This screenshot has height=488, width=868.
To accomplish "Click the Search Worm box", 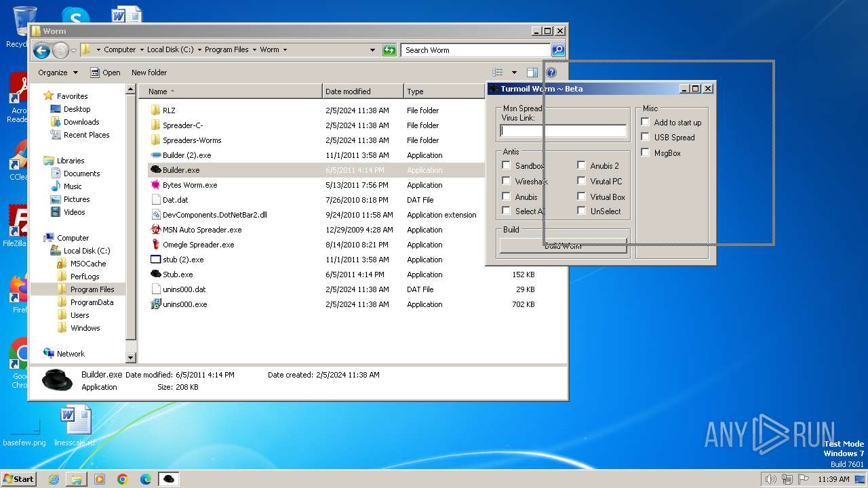I will (475, 50).
